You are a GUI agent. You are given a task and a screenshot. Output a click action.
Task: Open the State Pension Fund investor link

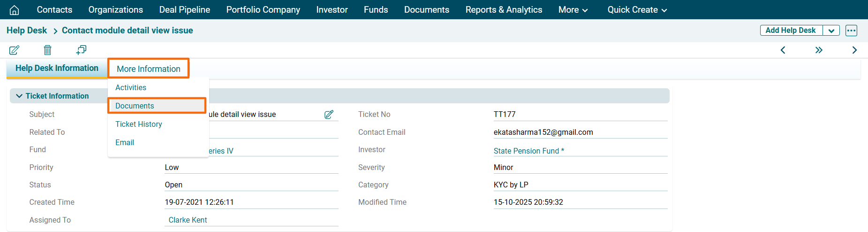coord(528,151)
